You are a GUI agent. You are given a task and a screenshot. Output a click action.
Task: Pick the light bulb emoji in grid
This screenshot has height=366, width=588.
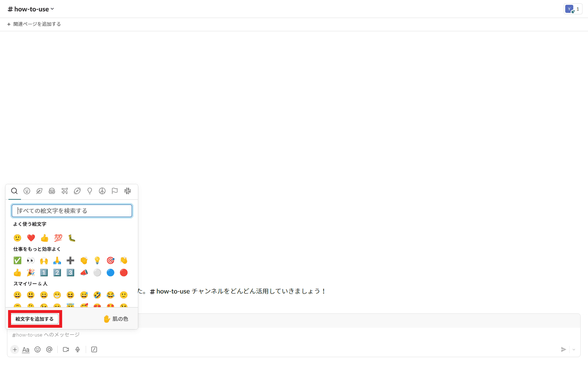pos(97,260)
